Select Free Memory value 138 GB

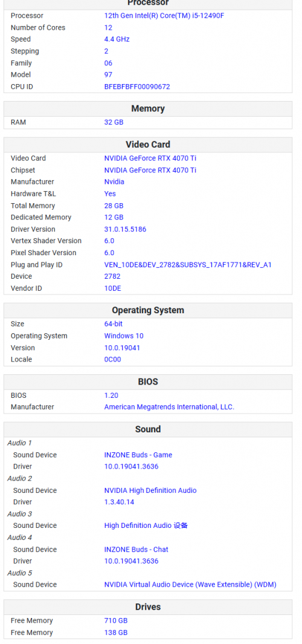[116, 633]
